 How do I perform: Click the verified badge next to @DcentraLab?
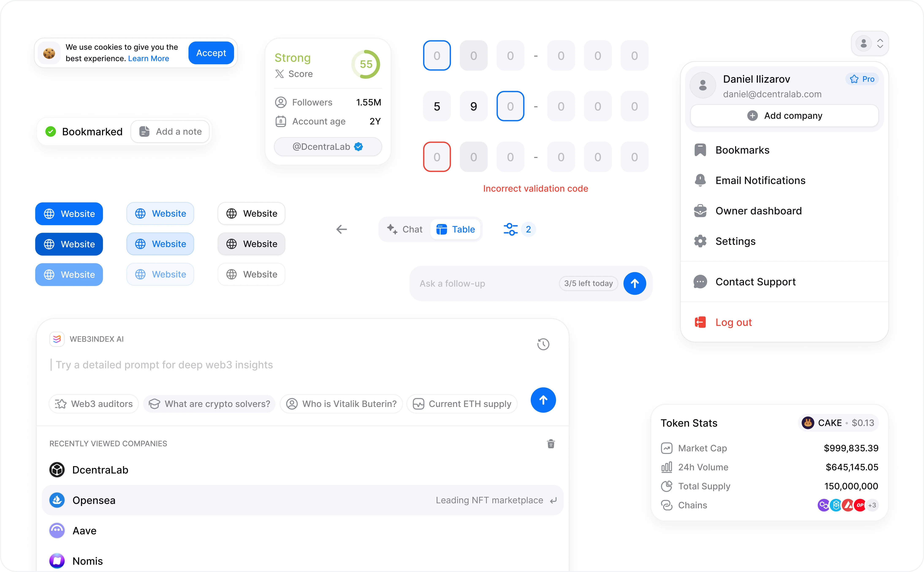pos(358,147)
